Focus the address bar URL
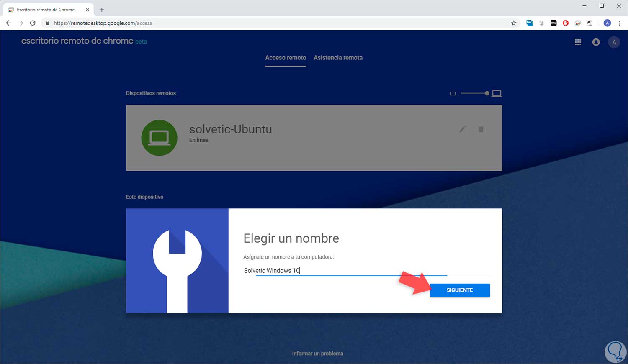 click(x=103, y=23)
